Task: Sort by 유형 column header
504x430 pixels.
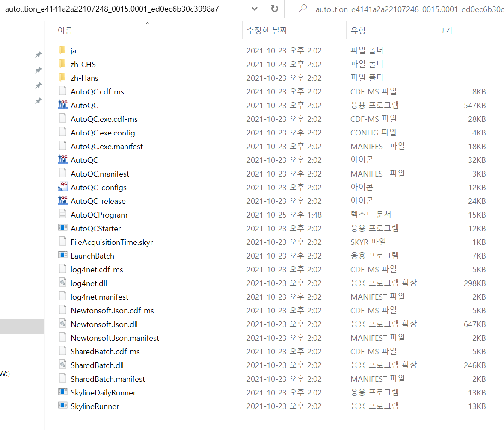Action: [x=358, y=31]
